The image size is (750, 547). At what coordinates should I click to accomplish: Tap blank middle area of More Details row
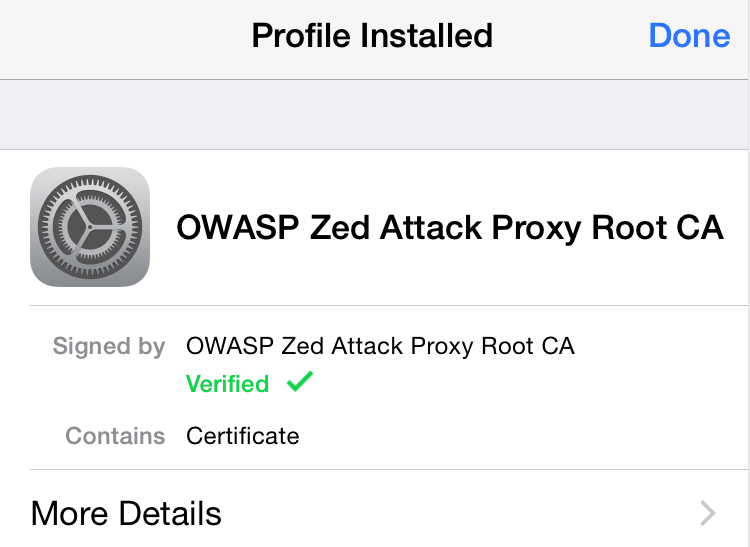tap(450, 514)
